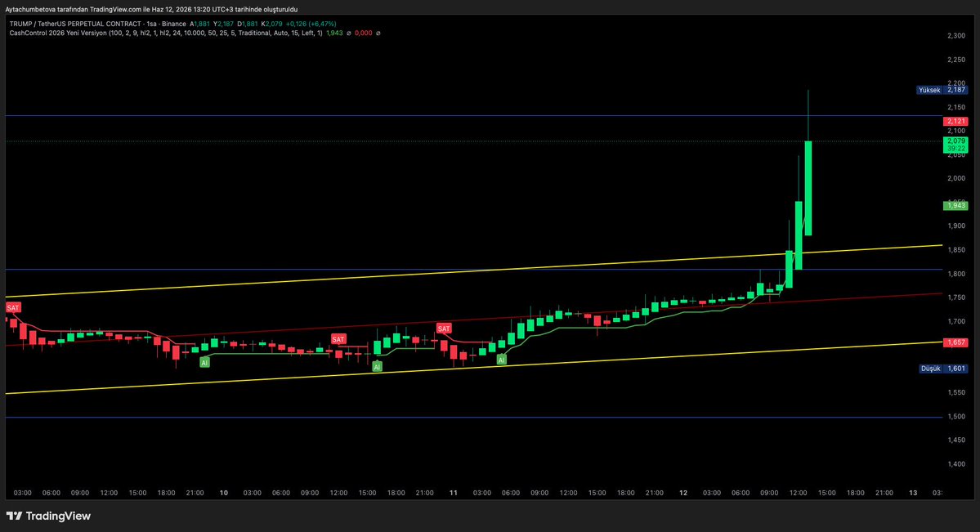Viewport: 980px width, 532px height.
Task: Click date label 13 on the time axis
Action: 913,493
